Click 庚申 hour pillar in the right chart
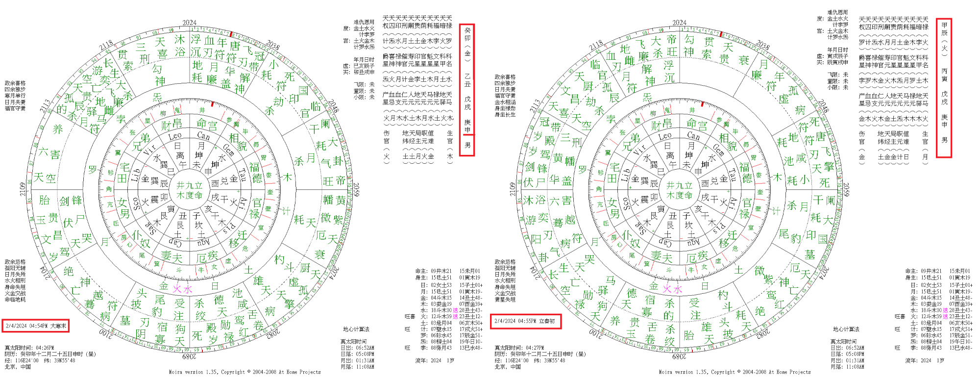Screen dimensions: 980x379 coord(944,121)
